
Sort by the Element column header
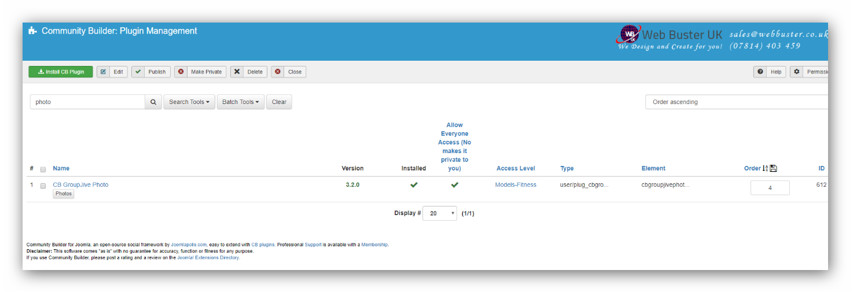click(653, 168)
